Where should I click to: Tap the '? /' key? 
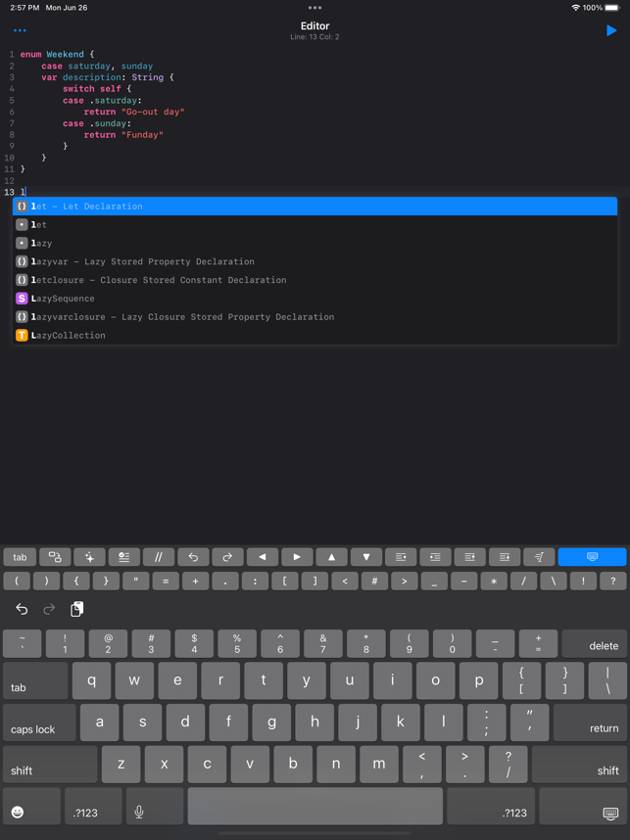(x=509, y=765)
